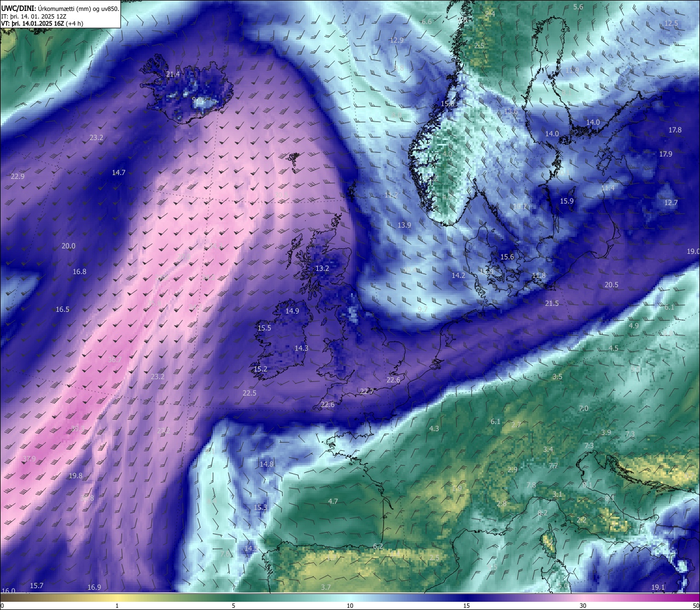Screen dimensions: 700x610
Task: Click the 17.8 value near the east edge
Action: (675, 130)
